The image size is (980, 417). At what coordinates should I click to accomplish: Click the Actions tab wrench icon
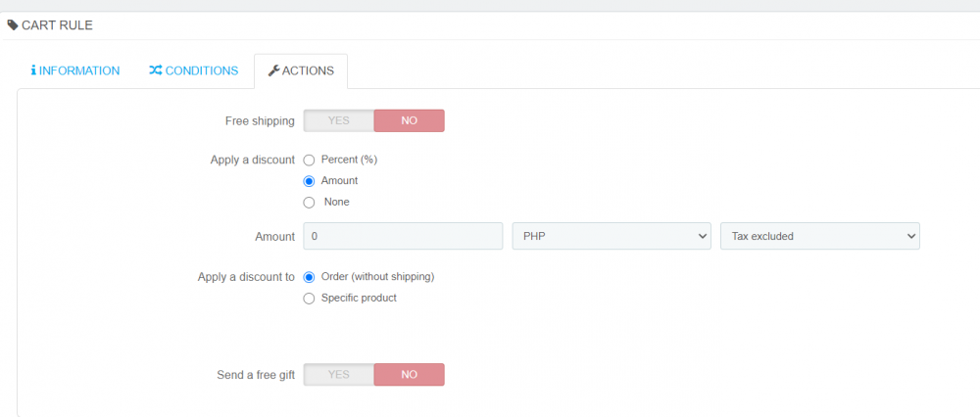coord(273,71)
